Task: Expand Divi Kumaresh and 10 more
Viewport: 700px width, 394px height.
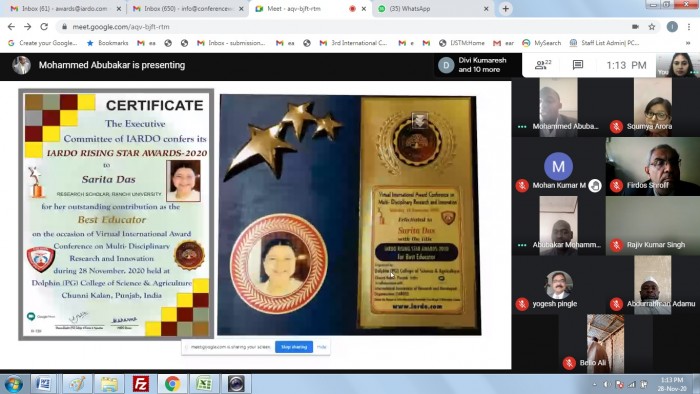Action: click(473, 65)
